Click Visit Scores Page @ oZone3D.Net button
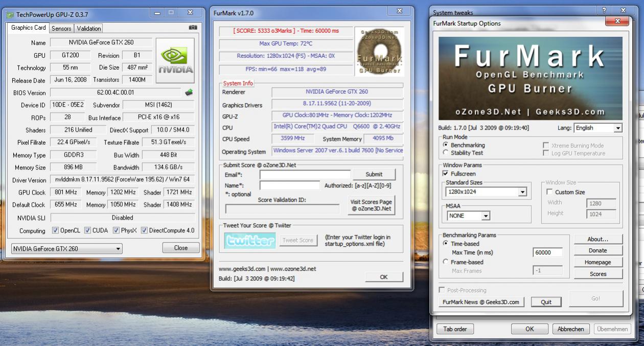 [x=371, y=205]
